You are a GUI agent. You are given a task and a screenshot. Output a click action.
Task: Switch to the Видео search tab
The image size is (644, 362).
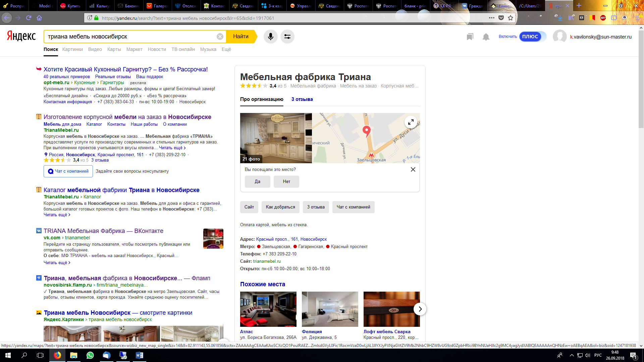tap(95, 49)
